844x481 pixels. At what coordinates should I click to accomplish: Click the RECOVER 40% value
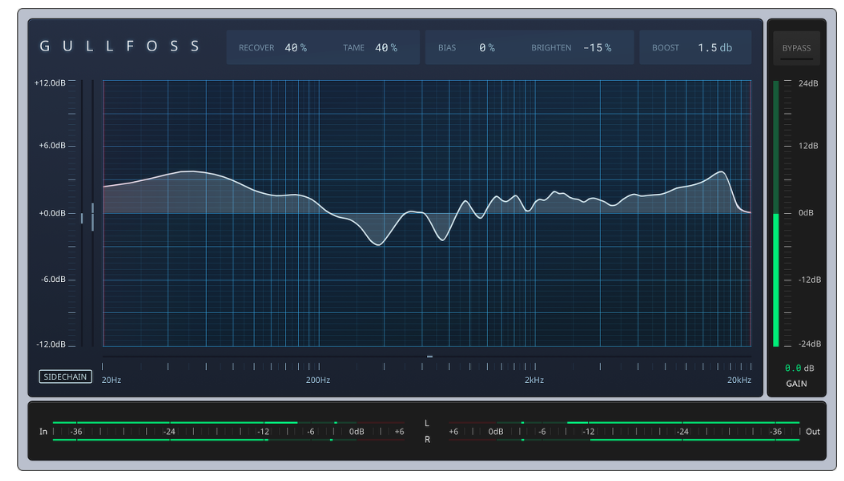pos(296,48)
